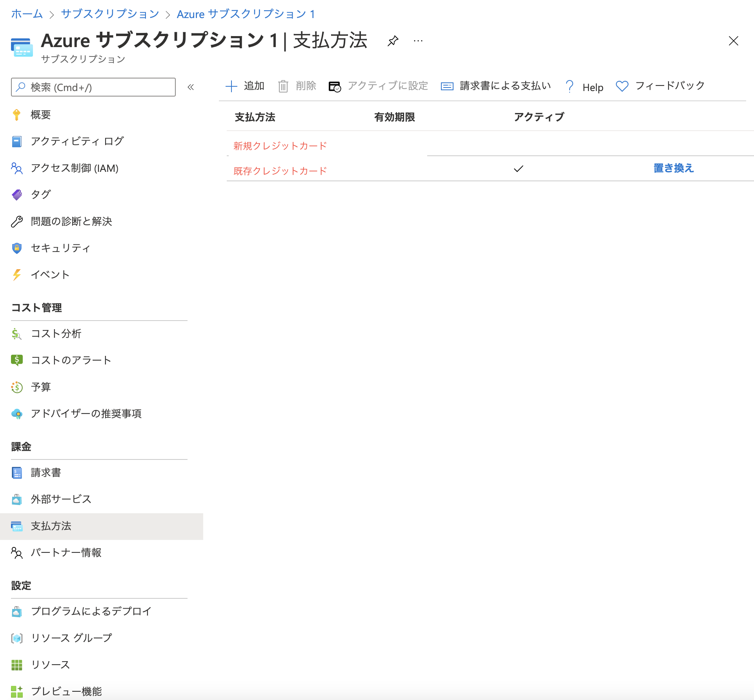Open リソース グループ from 設定
Viewport: 754px width, 700px height.
71,638
